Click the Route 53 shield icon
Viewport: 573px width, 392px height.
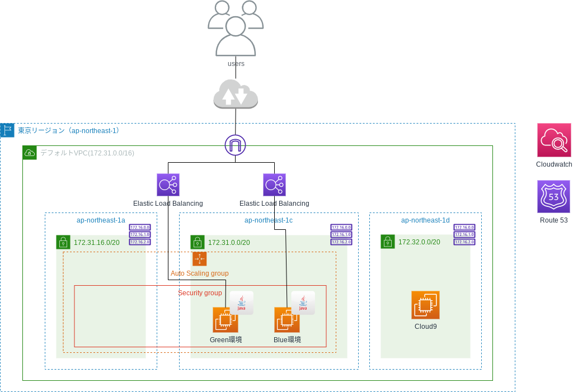(x=553, y=196)
